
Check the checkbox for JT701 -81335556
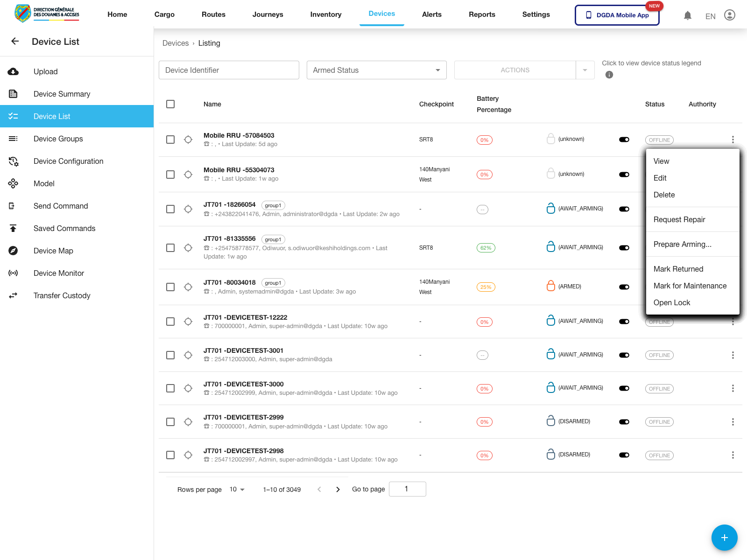pos(170,248)
